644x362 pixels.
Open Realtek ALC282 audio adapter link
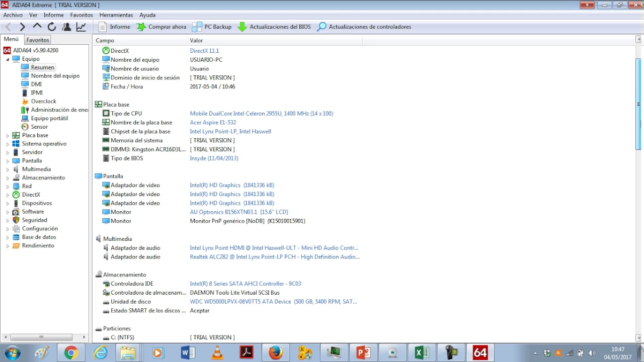(275, 257)
